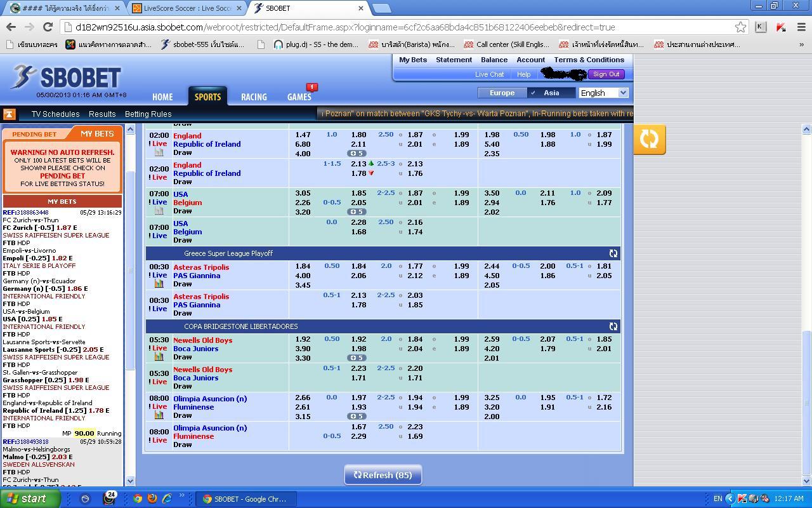Show hidden system tray icons

730,498
